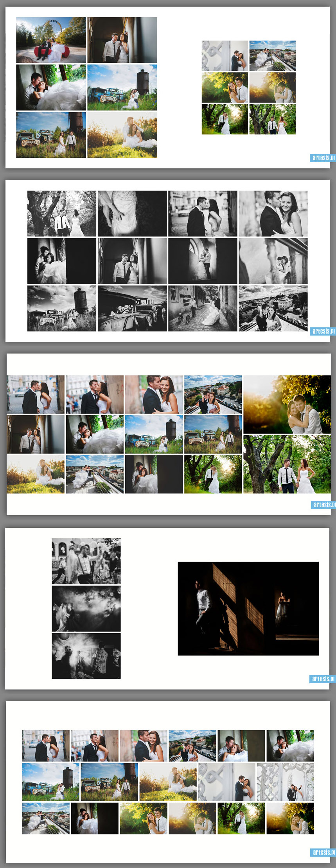Select black-and-white photo of couple on cobblestone street
This screenshot has height=868, width=336.
[x=203, y=308]
